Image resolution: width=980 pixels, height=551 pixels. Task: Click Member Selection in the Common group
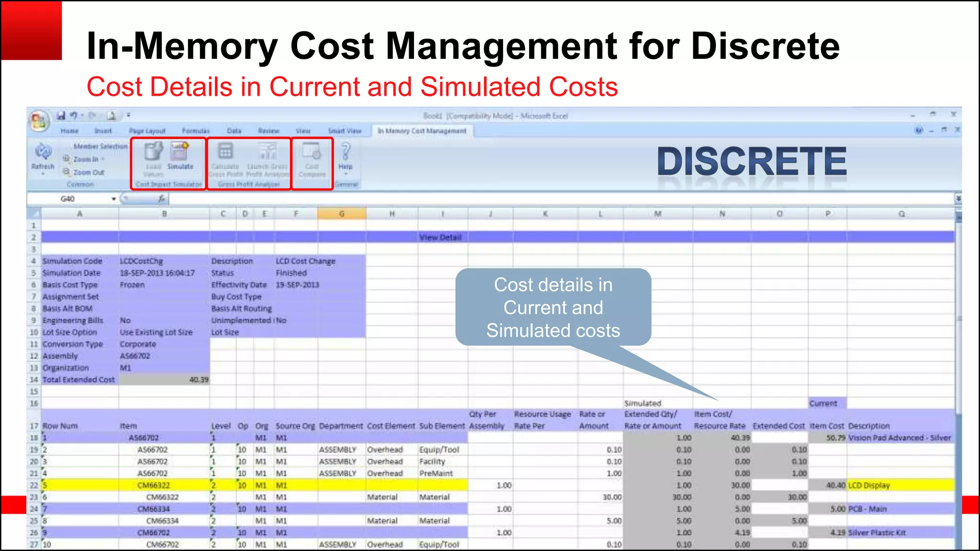click(100, 146)
